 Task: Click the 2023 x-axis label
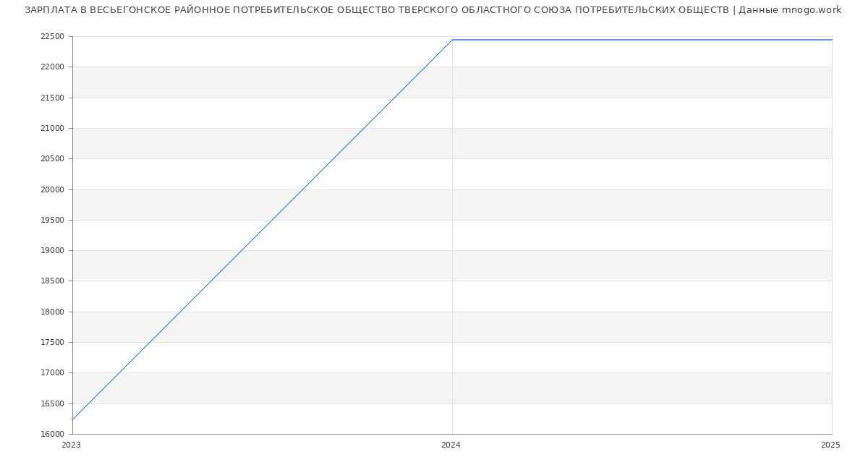click(71, 445)
